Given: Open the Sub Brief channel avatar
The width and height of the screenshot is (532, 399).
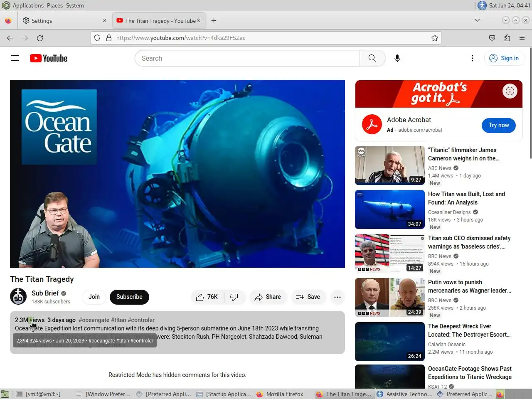Looking at the screenshot, I should click(x=18, y=297).
